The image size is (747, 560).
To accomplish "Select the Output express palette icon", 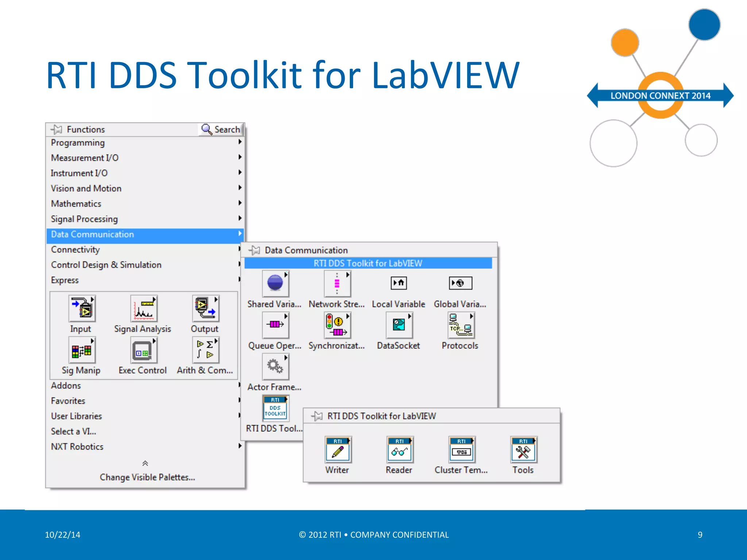I will pos(206,308).
